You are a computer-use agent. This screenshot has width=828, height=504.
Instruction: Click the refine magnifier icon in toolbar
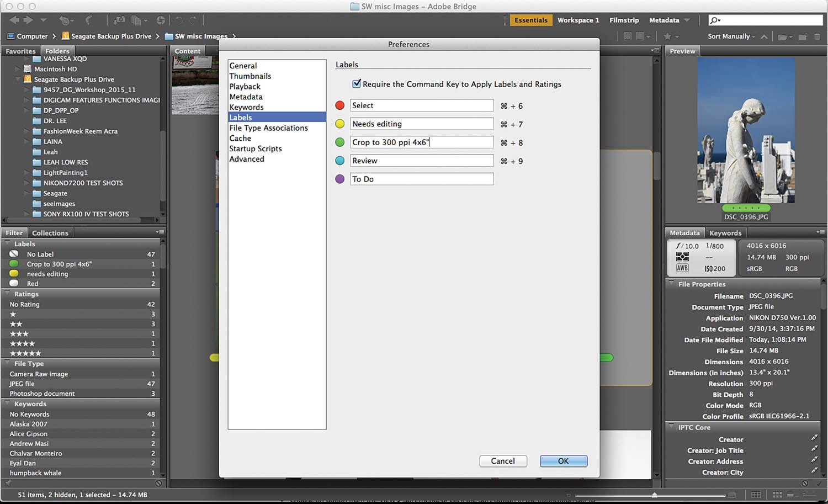[x=65, y=20]
